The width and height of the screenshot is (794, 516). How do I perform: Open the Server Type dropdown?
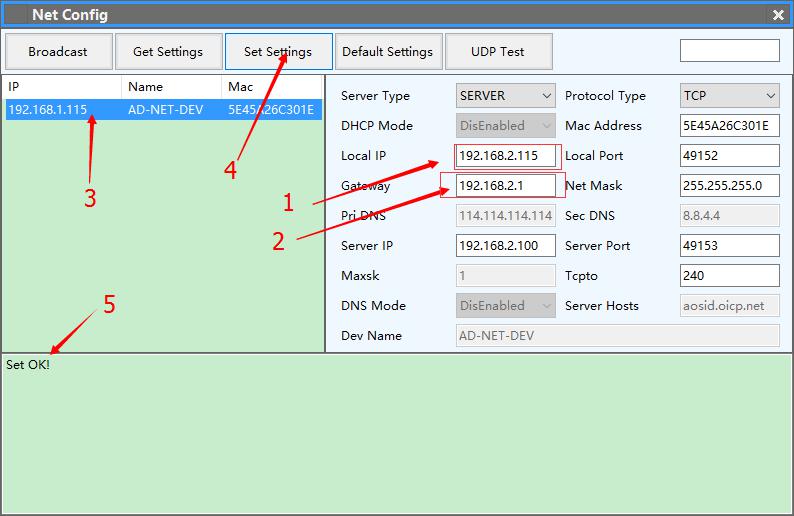coord(505,96)
